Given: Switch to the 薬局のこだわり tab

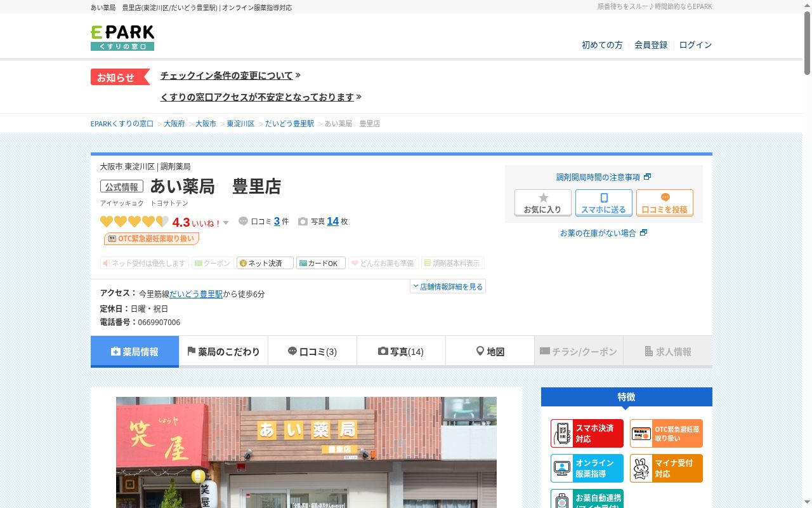Looking at the screenshot, I should [223, 351].
